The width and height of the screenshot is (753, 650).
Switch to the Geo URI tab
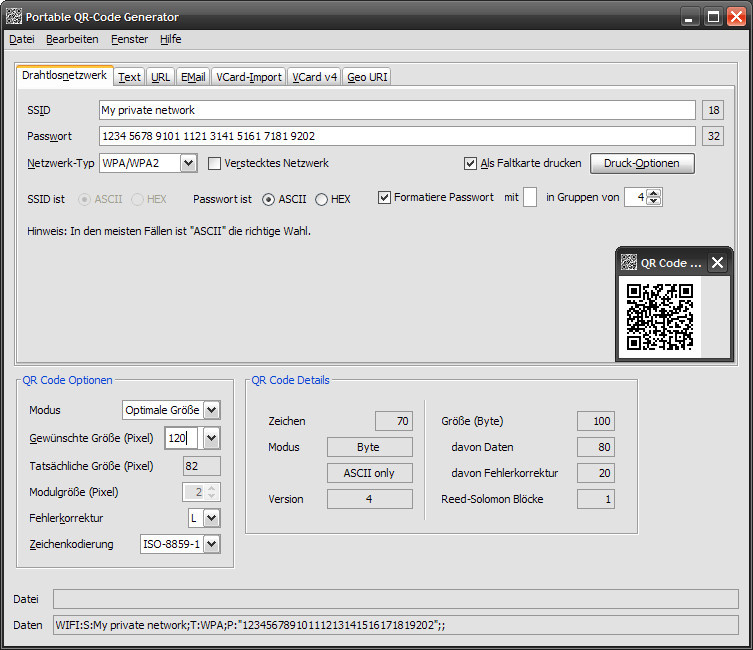point(368,77)
